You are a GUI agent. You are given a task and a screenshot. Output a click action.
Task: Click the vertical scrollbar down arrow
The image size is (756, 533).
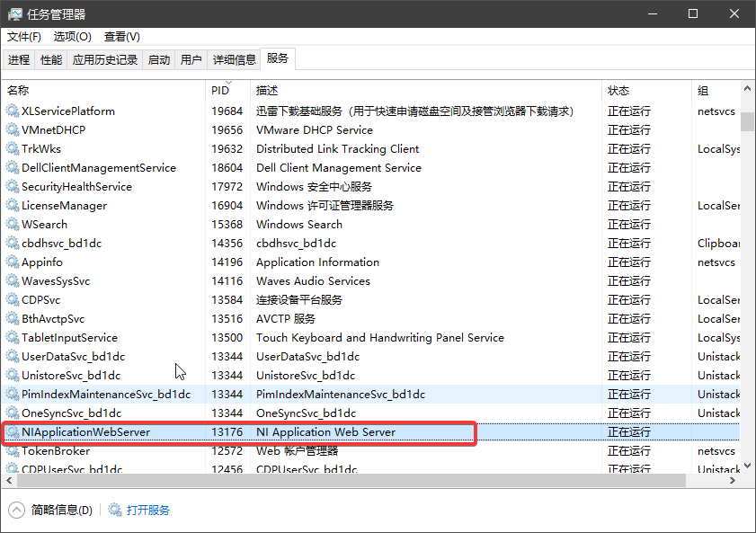(747, 466)
